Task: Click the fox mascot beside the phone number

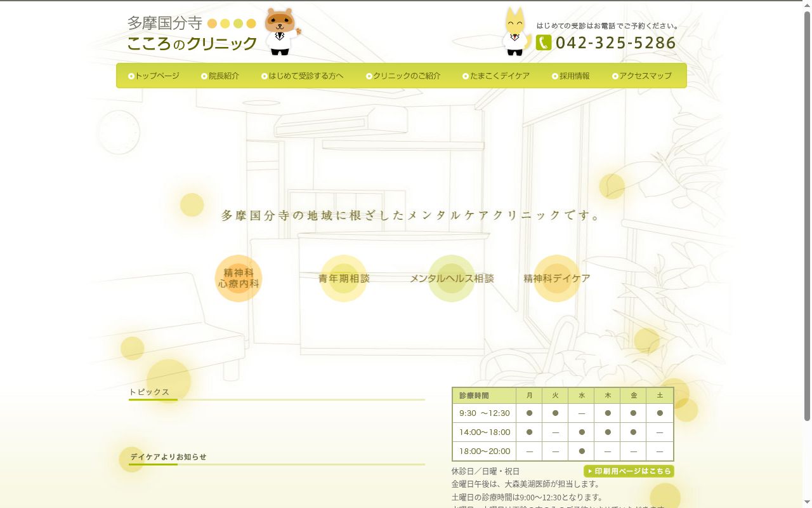Action: [516, 32]
